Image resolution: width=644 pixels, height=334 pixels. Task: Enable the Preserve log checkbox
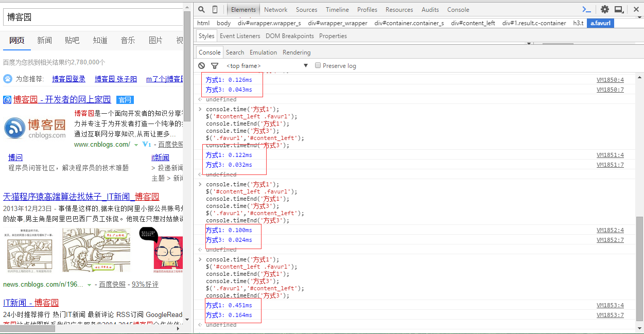point(318,65)
